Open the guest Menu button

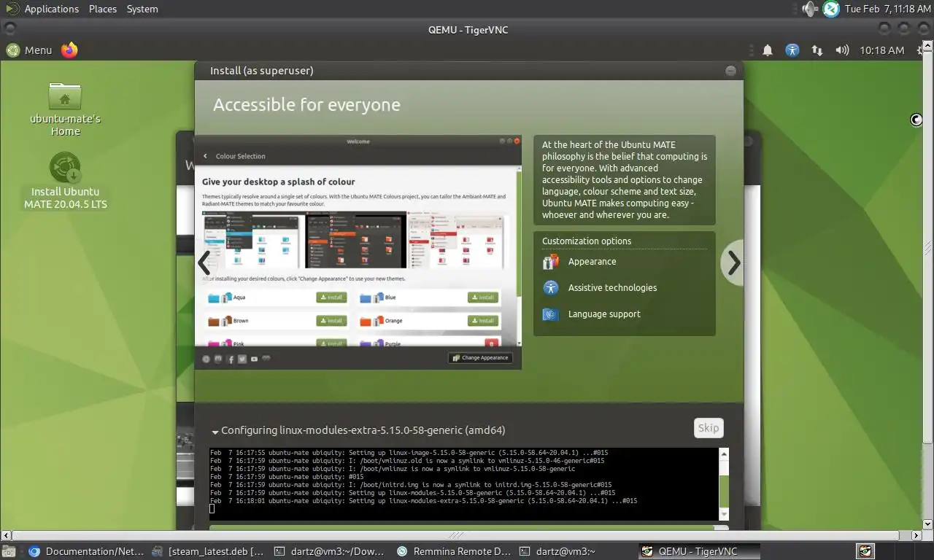point(29,50)
